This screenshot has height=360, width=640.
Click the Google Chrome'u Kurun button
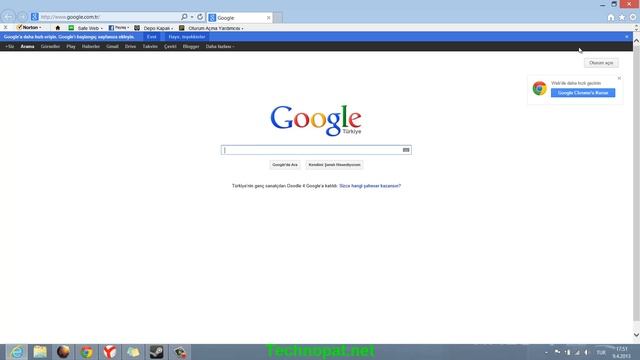coord(582,93)
